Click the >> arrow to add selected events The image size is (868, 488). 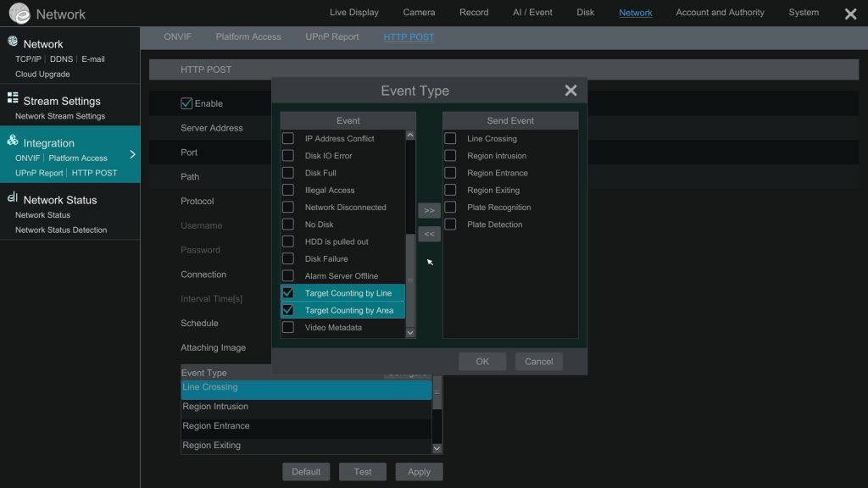[x=429, y=208]
